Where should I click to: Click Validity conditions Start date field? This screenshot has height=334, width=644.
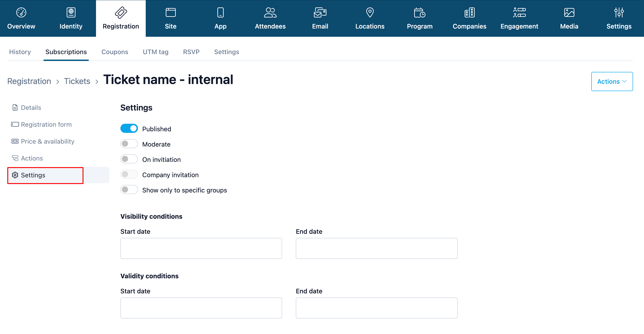(201, 308)
